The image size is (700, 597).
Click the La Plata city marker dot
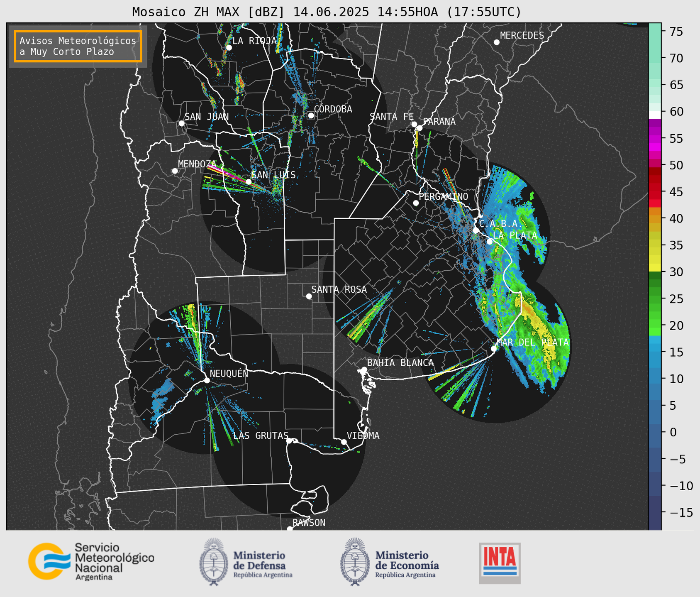pos(490,242)
